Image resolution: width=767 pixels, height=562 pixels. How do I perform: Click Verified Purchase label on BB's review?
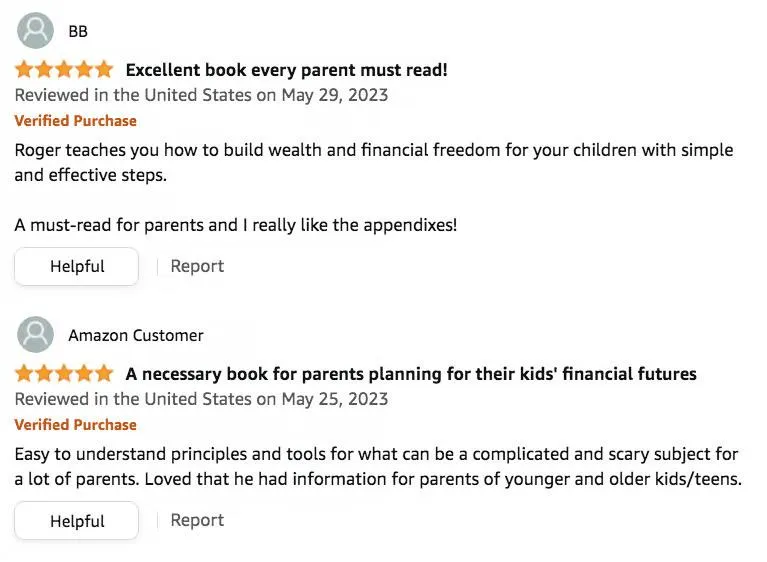pos(76,121)
